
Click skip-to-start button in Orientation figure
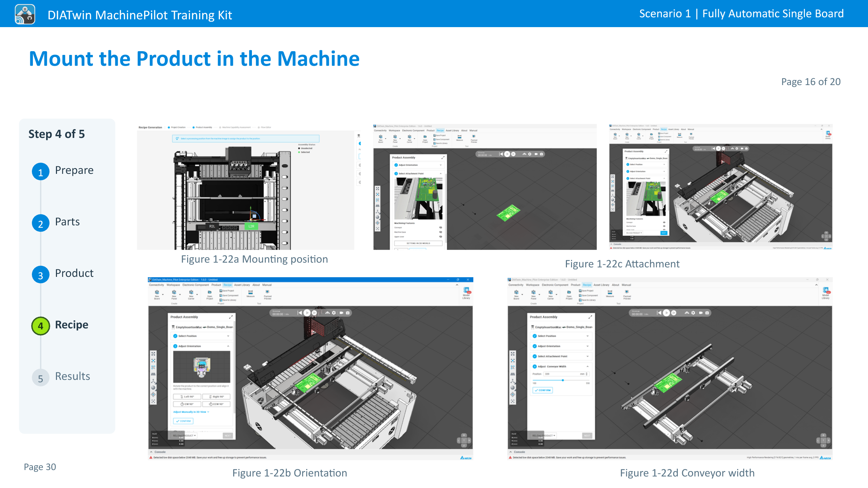click(x=299, y=313)
